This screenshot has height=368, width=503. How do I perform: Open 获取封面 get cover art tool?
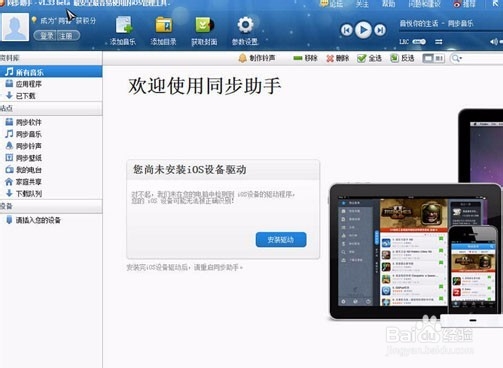tap(204, 31)
